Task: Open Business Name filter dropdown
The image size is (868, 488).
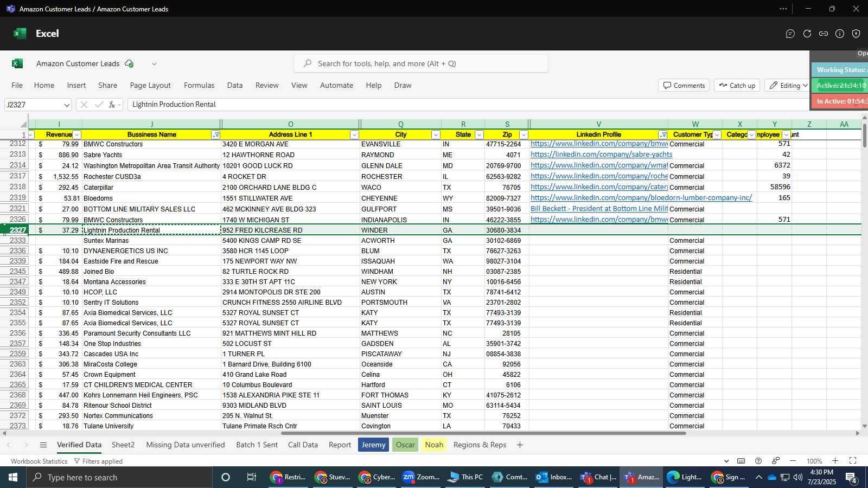Action: tap(215, 134)
